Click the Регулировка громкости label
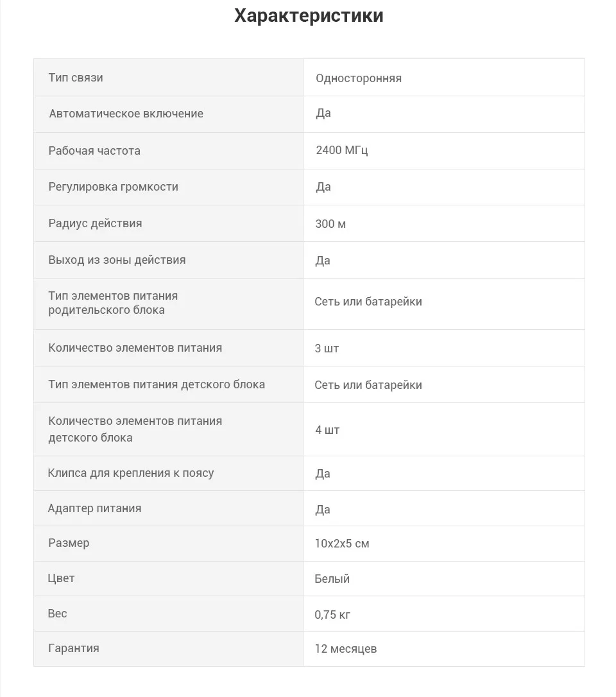The height and width of the screenshot is (697, 616). pyautogui.click(x=114, y=187)
